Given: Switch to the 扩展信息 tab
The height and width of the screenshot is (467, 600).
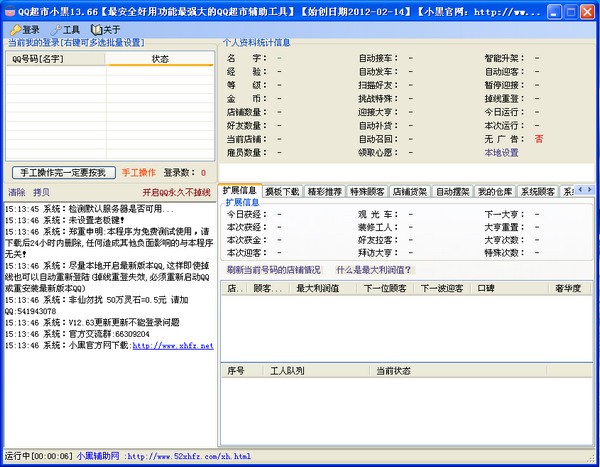Looking at the screenshot, I should pyautogui.click(x=240, y=190).
